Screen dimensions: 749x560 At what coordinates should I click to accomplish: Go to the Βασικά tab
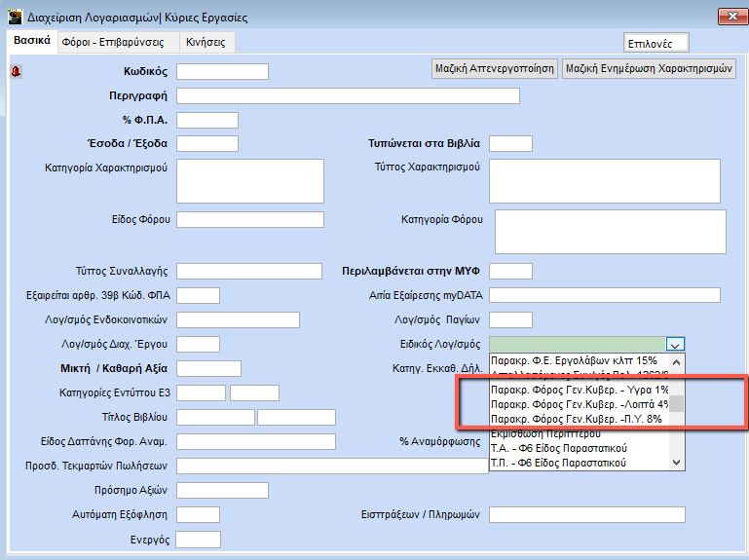click(x=31, y=42)
